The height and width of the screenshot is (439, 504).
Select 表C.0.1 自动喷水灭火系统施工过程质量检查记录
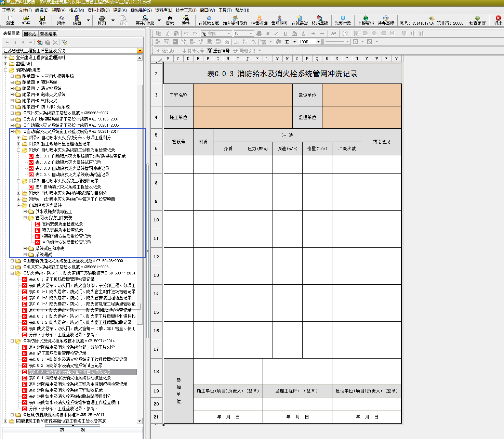point(80,156)
